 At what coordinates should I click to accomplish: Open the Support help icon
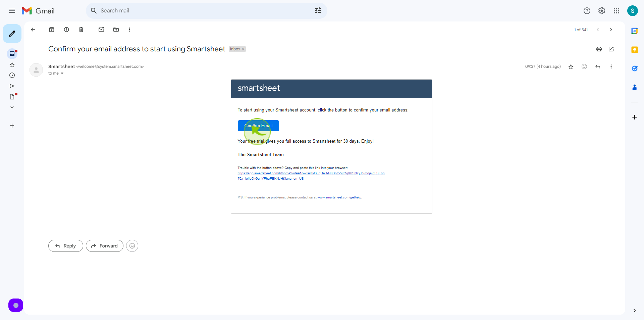point(587,11)
